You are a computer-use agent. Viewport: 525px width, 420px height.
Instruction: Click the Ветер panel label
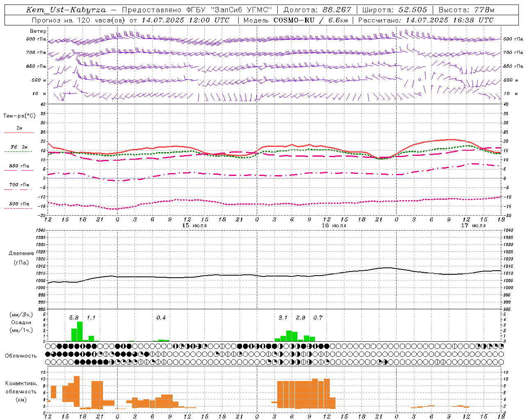click(x=38, y=31)
